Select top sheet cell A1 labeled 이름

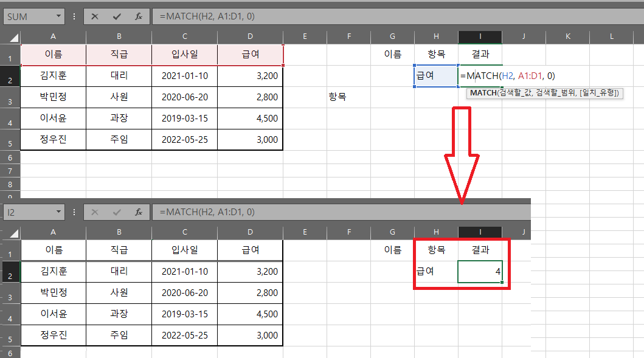[54, 55]
